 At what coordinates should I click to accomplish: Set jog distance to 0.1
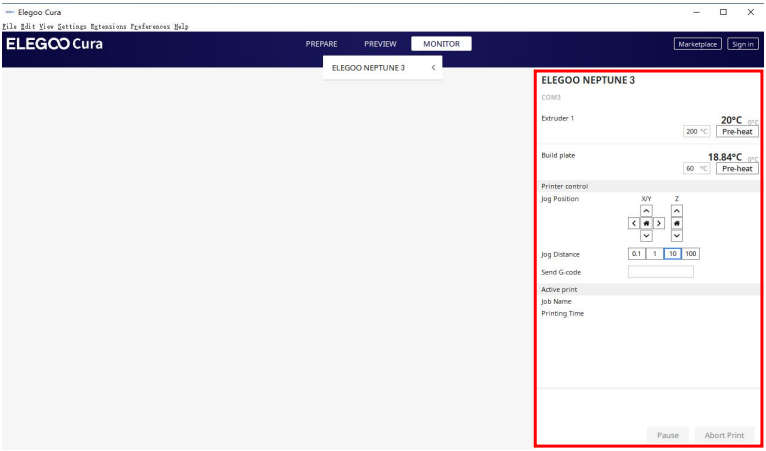coord(637,254)
